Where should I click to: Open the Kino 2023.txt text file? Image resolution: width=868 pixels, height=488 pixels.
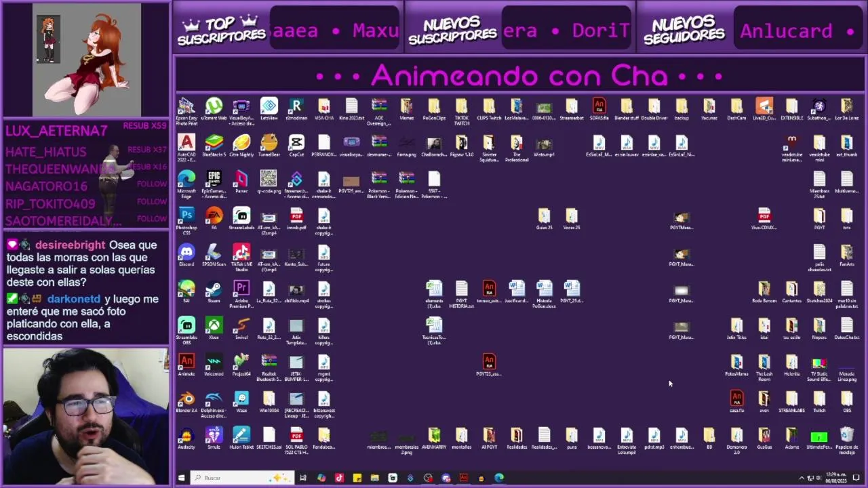tap(351, 110)
